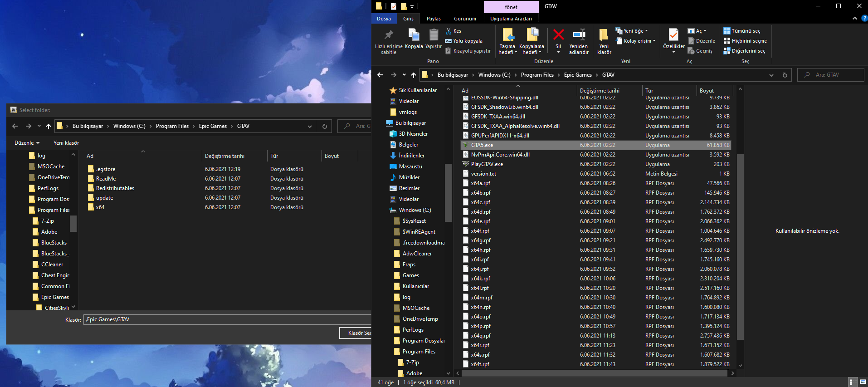This screenshot has width=868, height=387.
Task: Click the Ara: GTAV search box
Action: click(x=831, y=75)
